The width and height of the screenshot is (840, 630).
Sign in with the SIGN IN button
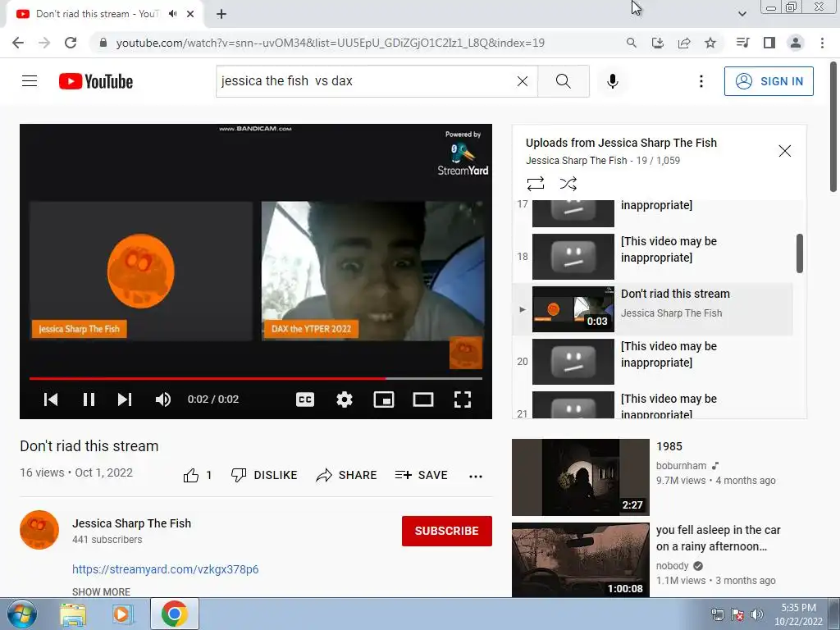tap(769, 81)
